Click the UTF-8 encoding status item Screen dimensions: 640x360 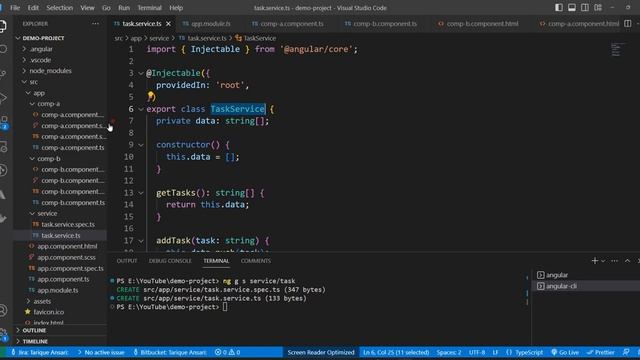point(477,352)
